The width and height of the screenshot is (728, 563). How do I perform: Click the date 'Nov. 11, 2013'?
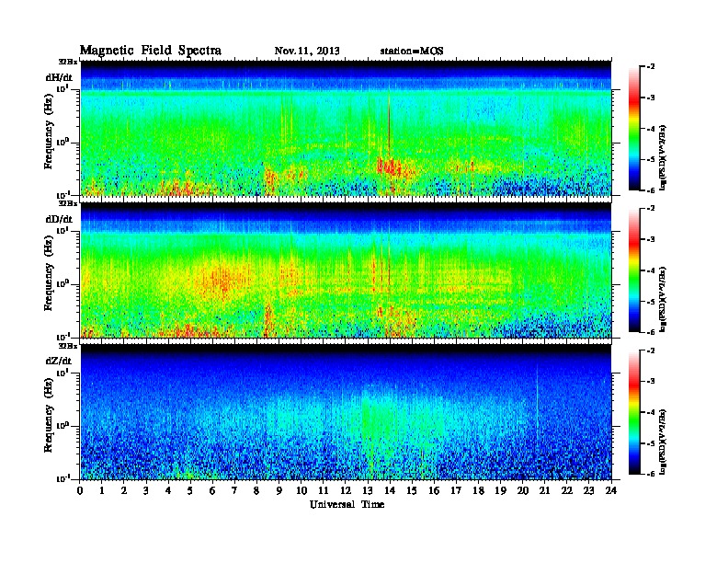pos(307,51)
